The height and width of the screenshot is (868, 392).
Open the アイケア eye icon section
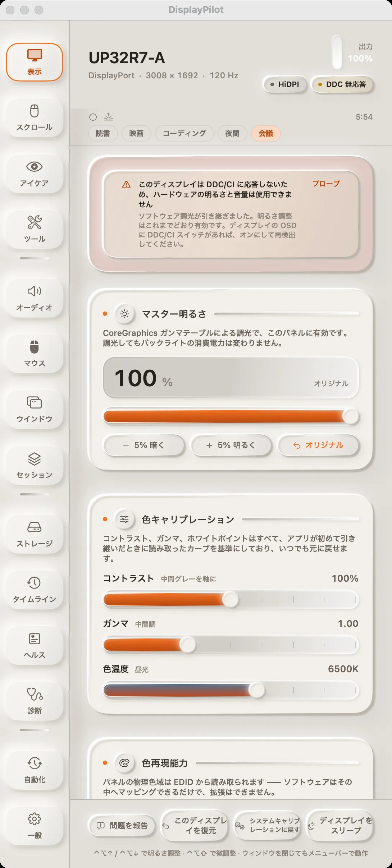point(35,174)
